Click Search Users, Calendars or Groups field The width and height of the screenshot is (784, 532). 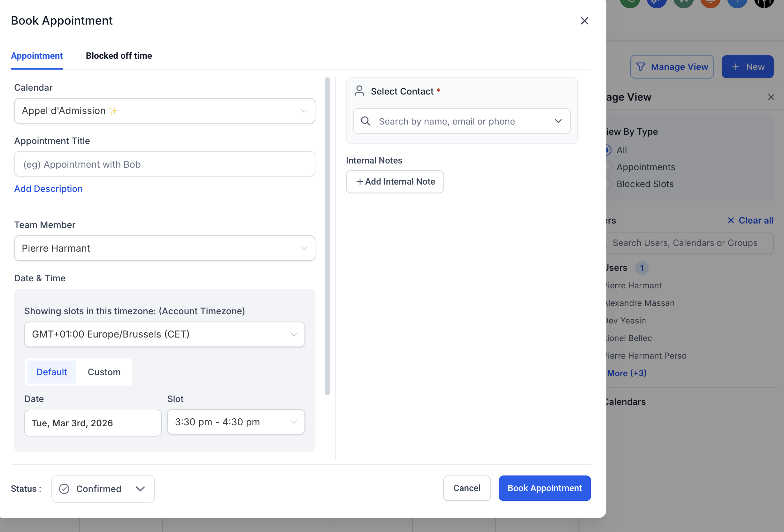click(x=689, y=243)
